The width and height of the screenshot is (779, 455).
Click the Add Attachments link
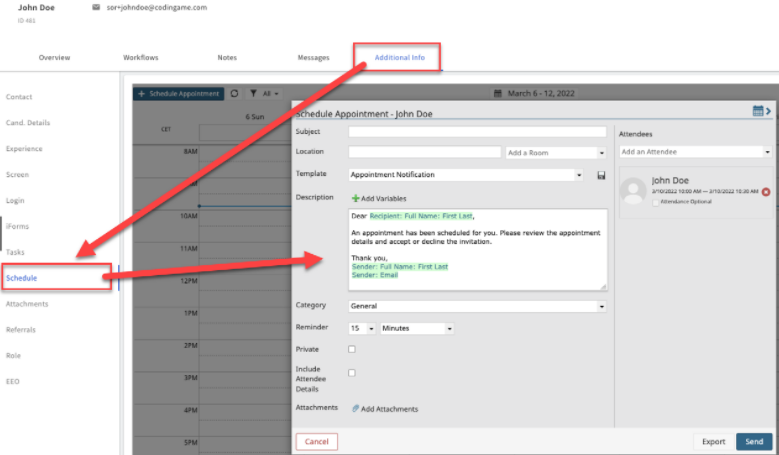[x=390, y=409]
